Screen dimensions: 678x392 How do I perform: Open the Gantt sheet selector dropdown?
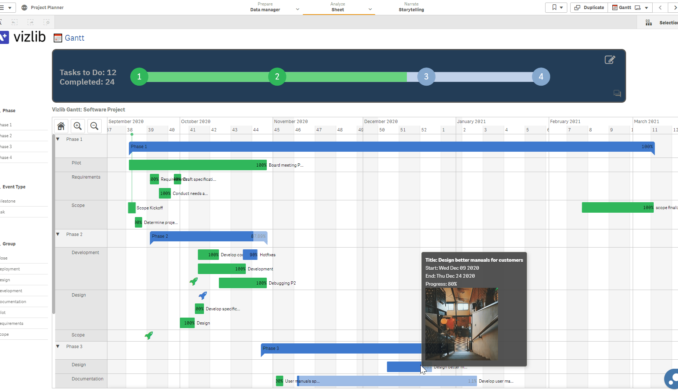pos(630,7)
